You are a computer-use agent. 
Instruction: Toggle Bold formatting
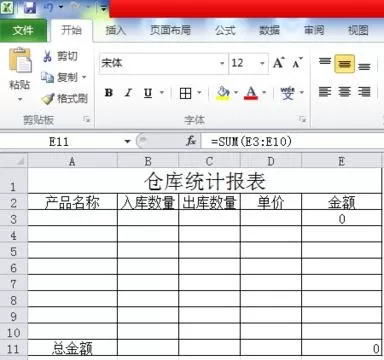(x=109, y=93)
